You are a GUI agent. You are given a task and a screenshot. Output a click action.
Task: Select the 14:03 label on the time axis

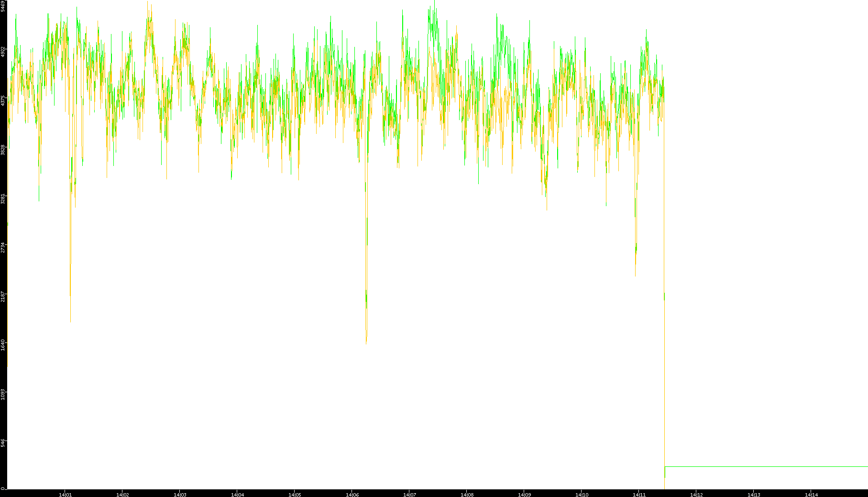(180, 495)
